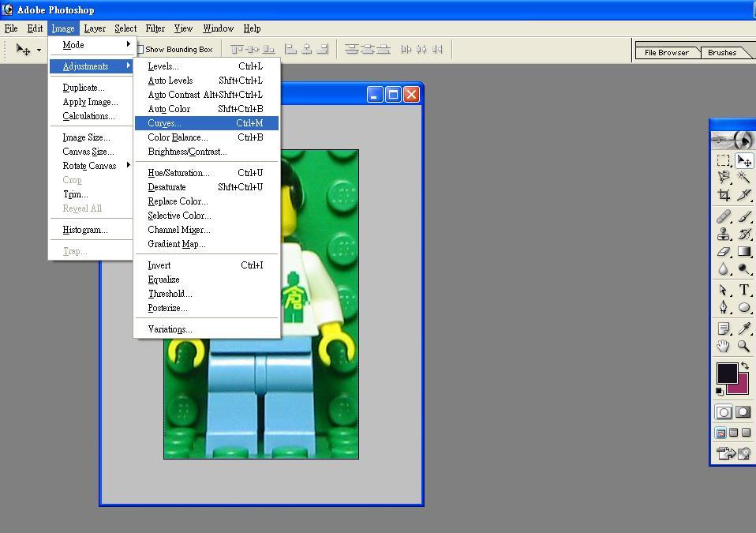Expand the Rotate Canvas submenu

[91, 166]
